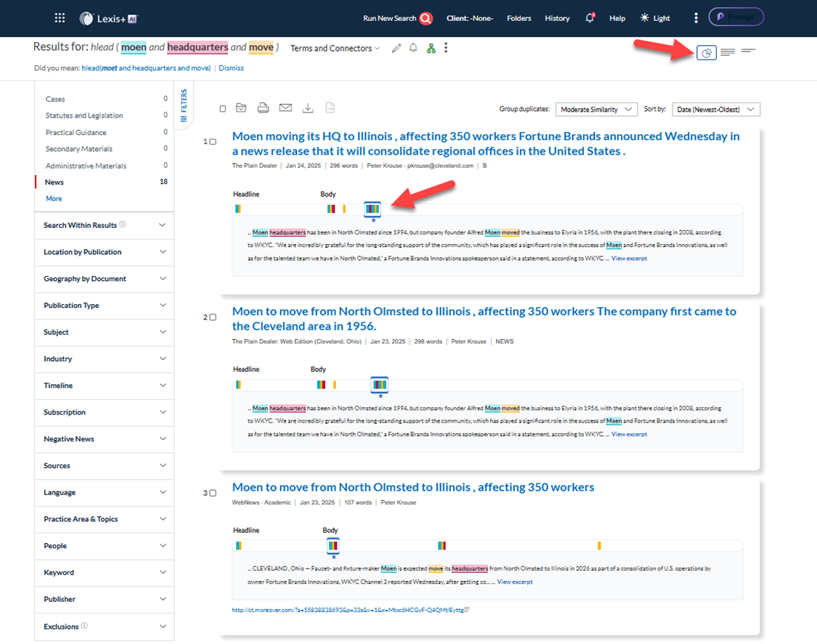Save selected results to folder icon
Image resolution: width=817 pixels, height=644 pixels.
click(x=240, y=108)
